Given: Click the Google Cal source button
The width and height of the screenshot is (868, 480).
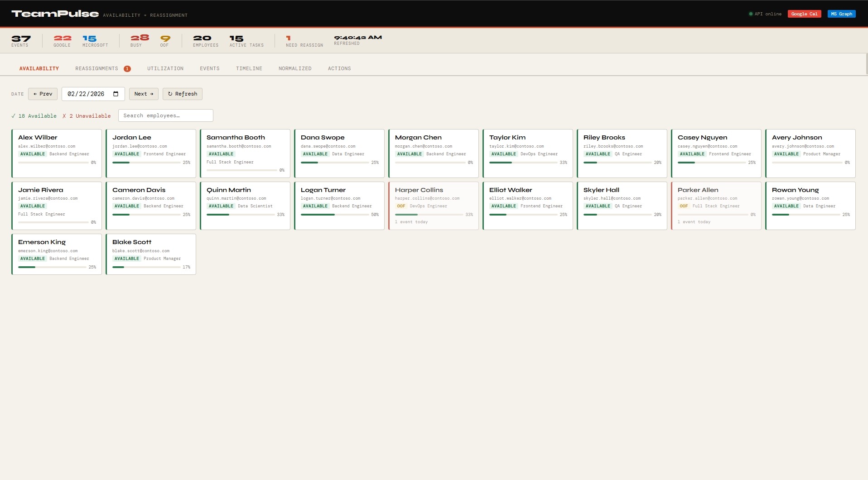Looking at the screenshot, I should coord(805,14).
